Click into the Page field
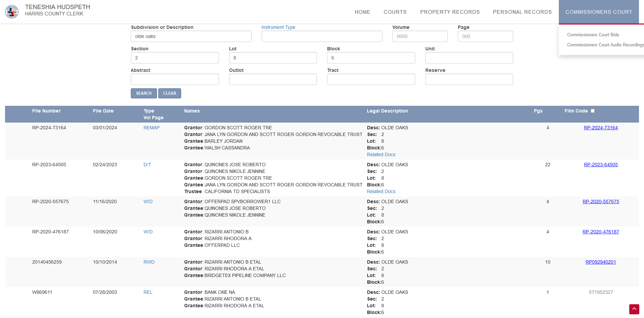This screenshot has height=318, width=644. (x=485, y=36)
